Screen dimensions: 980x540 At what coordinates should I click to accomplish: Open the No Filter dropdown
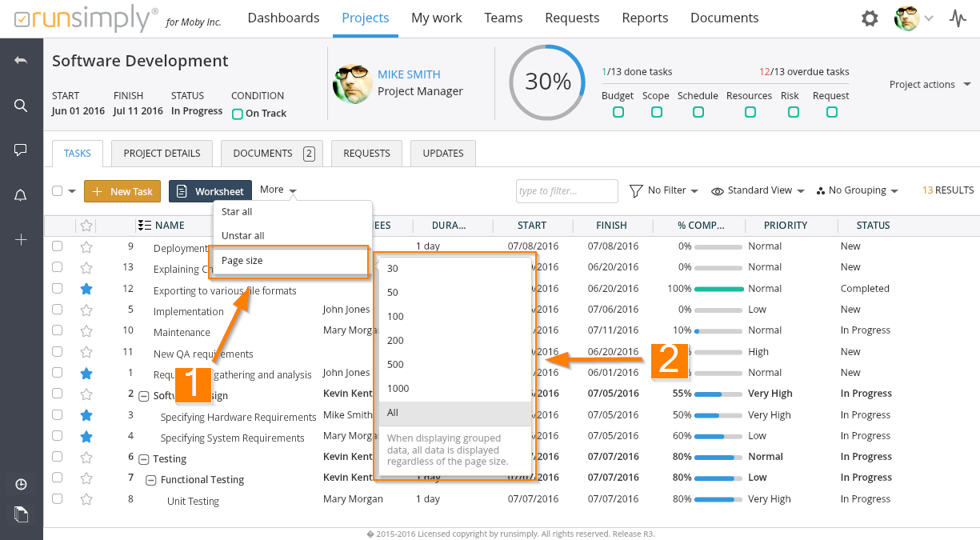(664, 190)
